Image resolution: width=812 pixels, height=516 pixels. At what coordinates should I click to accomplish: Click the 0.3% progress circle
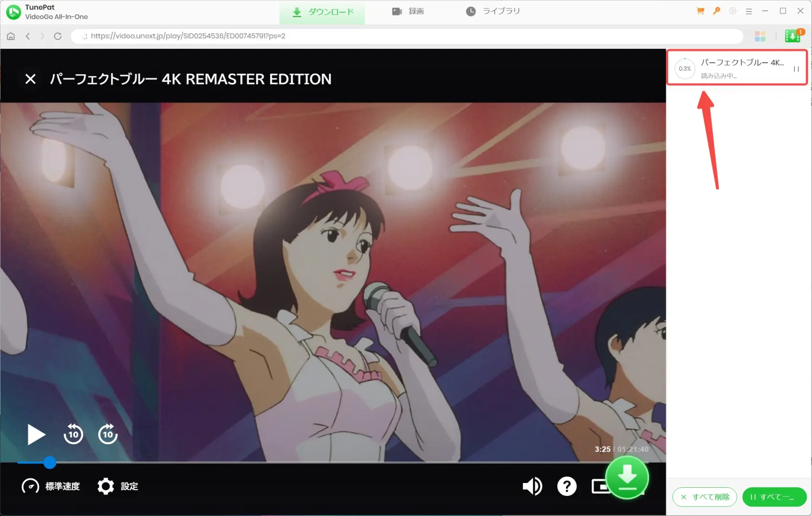[x=685, y=69]
